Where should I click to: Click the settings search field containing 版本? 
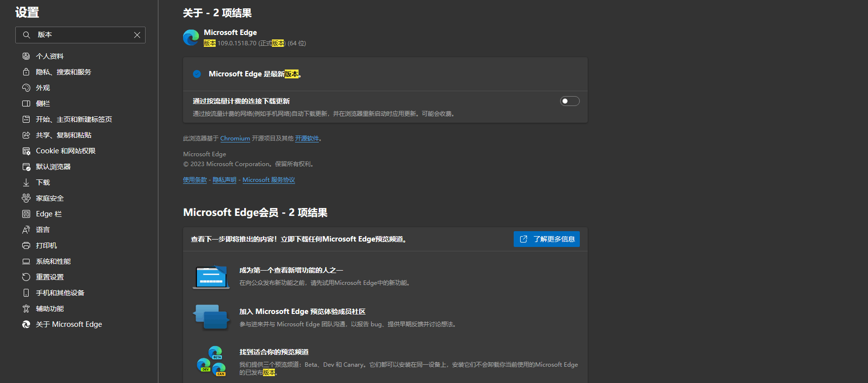click(x=80, y=35)
